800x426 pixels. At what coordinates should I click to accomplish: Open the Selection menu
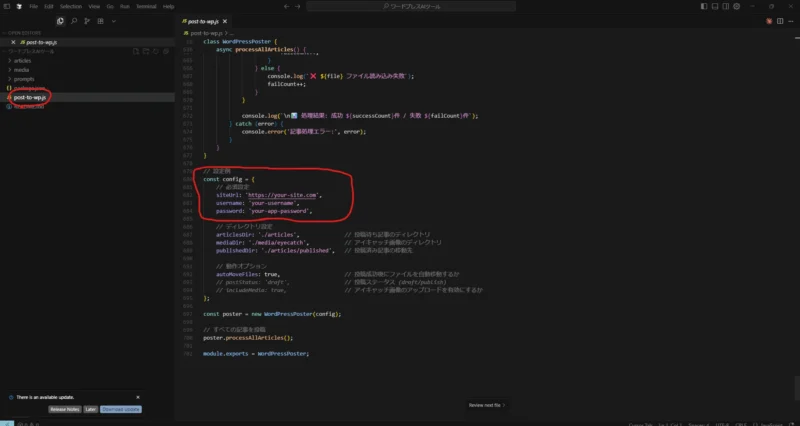click(71, 7)
